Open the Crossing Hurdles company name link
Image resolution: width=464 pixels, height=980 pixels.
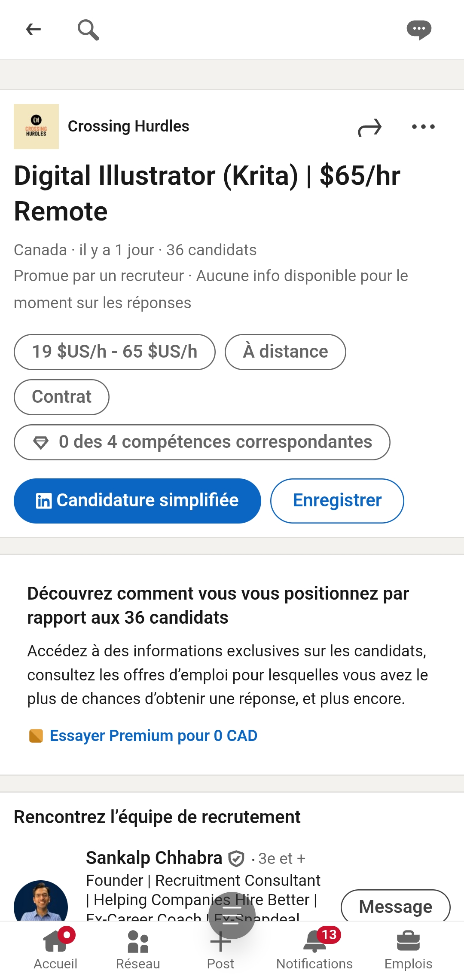(128, 126)
